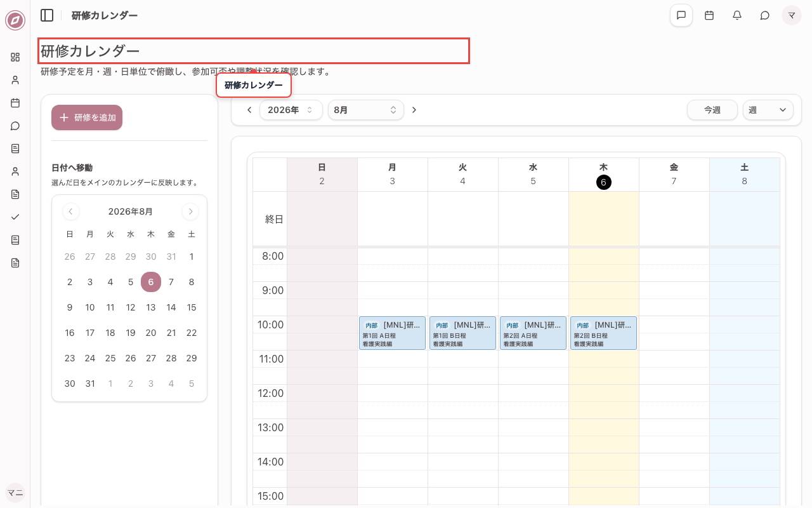Viewport: 812px width, 508px height.
Task: Click the 終日 all-day row label
Action: (274, 219)
